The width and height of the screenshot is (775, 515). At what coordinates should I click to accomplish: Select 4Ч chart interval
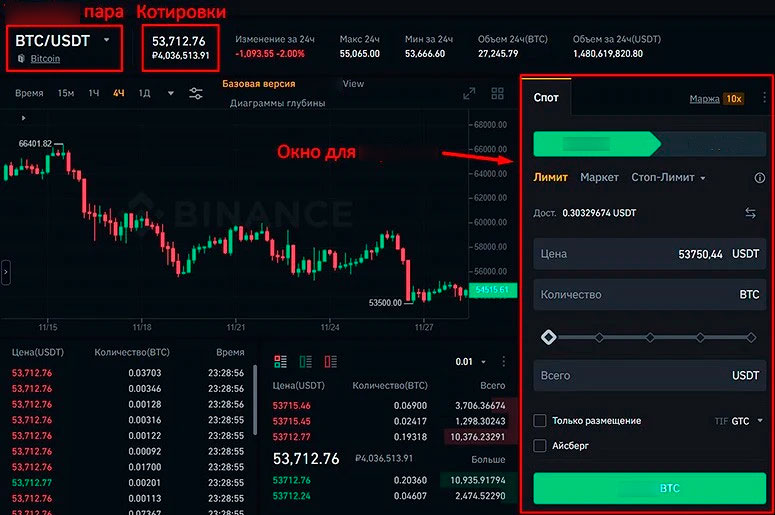[119, 93]
